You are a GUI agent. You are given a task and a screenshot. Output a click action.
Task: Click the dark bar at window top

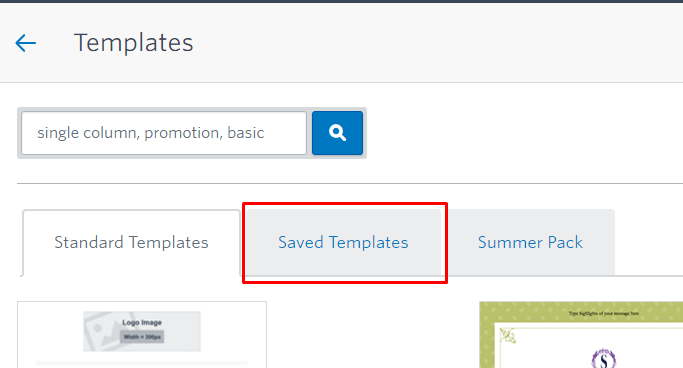(342, 1)
